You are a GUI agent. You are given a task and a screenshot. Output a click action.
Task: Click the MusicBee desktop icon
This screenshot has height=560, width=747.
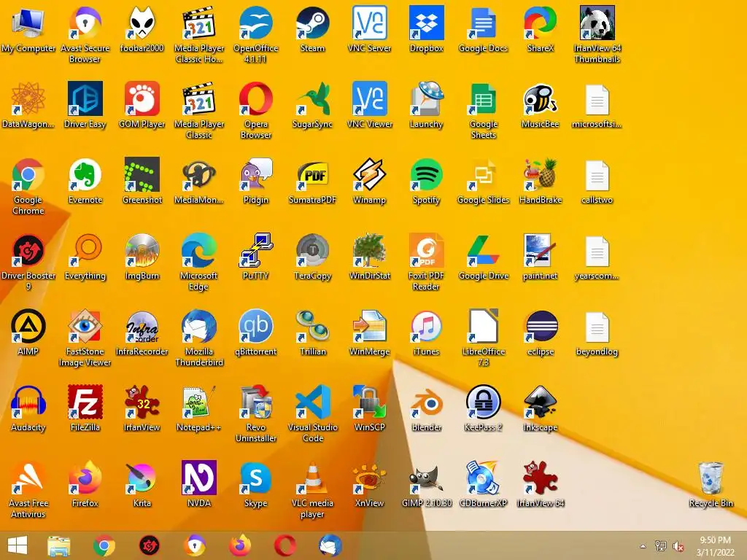coord(541,98)
